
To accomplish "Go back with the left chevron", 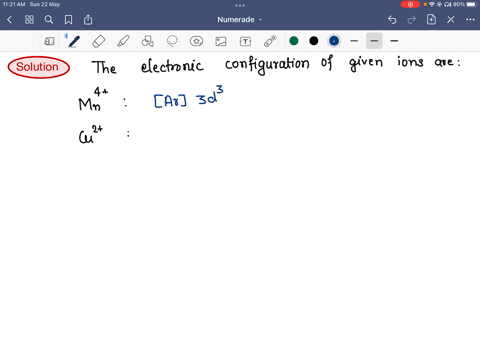I will click(10, 20).
